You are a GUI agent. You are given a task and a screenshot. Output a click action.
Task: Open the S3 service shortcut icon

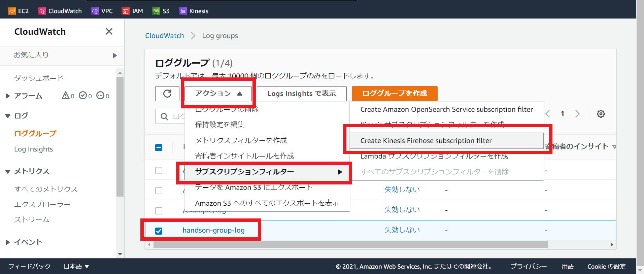[156, 11]
